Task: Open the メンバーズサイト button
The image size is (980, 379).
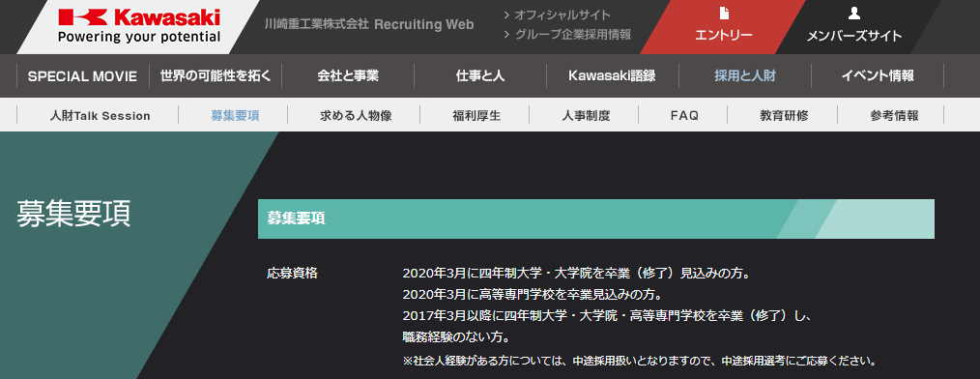Action: coord(853,27)
